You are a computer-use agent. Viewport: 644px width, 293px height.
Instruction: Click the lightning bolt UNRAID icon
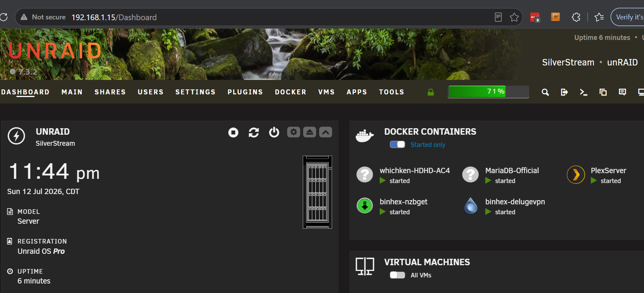point(16,136)
